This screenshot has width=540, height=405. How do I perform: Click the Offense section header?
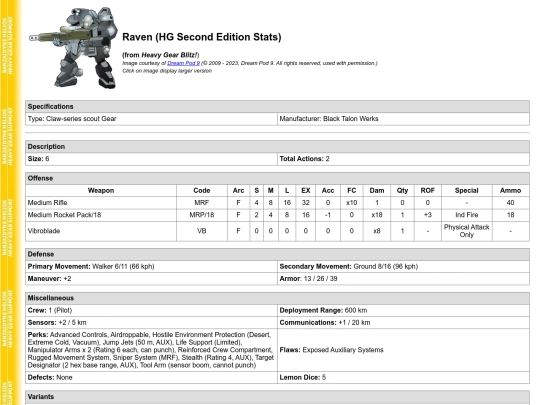coord(277,178)
